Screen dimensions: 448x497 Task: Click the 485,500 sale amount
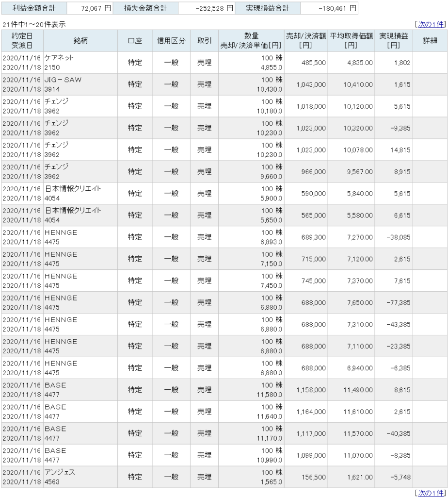(313, 63)
